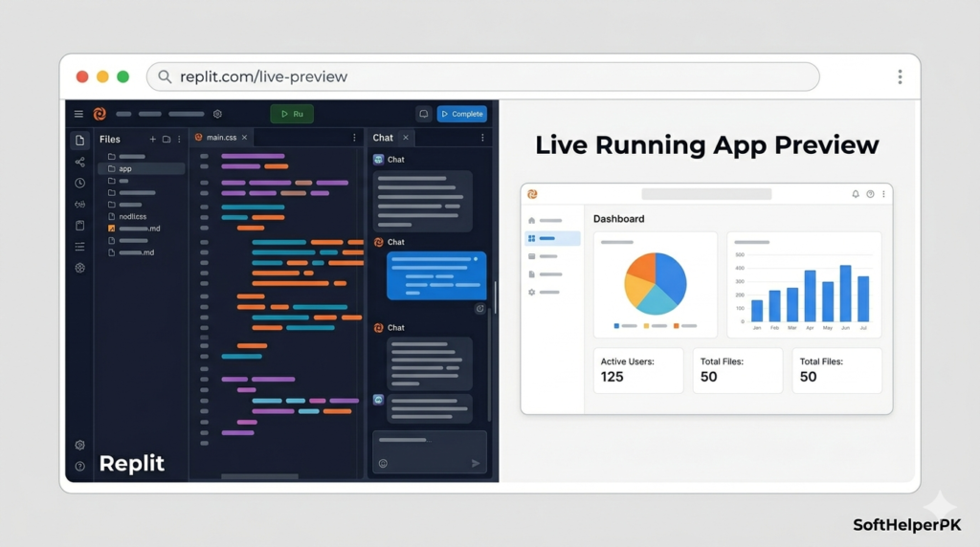
Task: Open the share/version control sidebar icon
Action: [80, 163]
